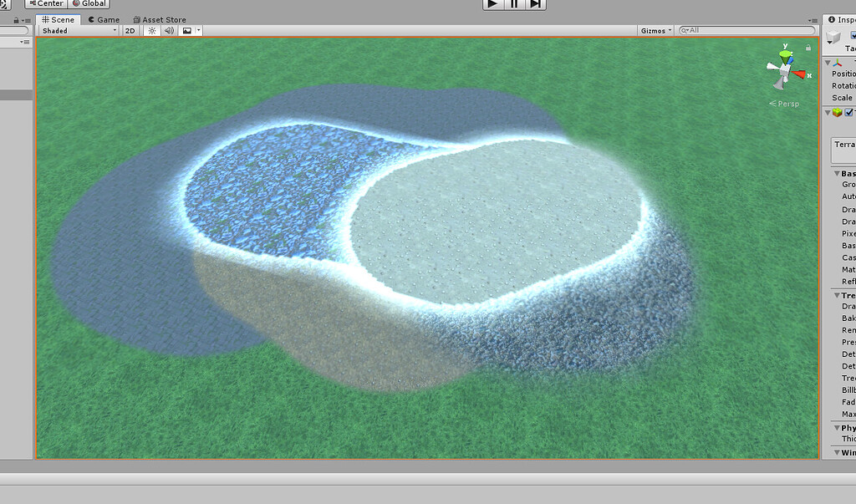Open the Gizmos dropdown

coord(655,30)
